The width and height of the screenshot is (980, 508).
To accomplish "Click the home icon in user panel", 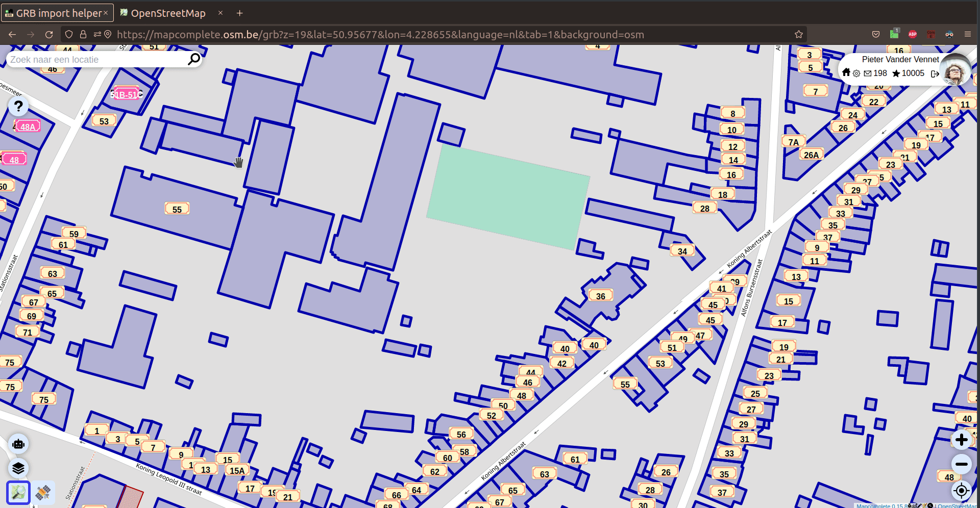I will tap(846, 72).
